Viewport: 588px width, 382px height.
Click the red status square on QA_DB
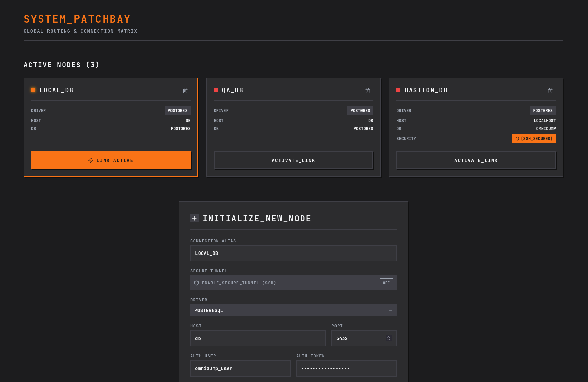[216, 90]
